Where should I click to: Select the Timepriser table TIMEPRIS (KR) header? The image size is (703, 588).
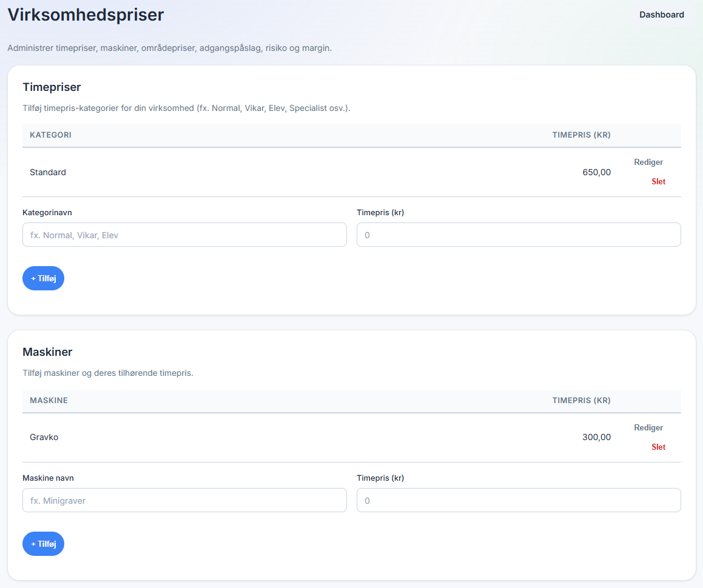pyautogui.click(x=581, y=135)
